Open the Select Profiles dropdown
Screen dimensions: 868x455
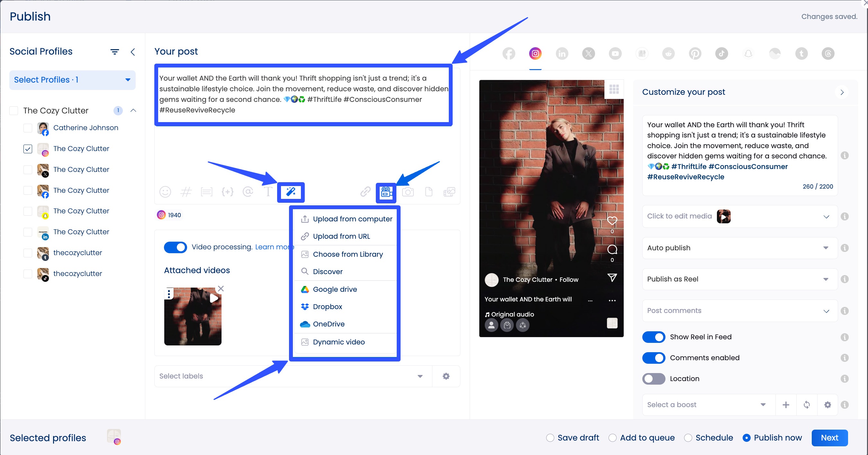(72, 80)
